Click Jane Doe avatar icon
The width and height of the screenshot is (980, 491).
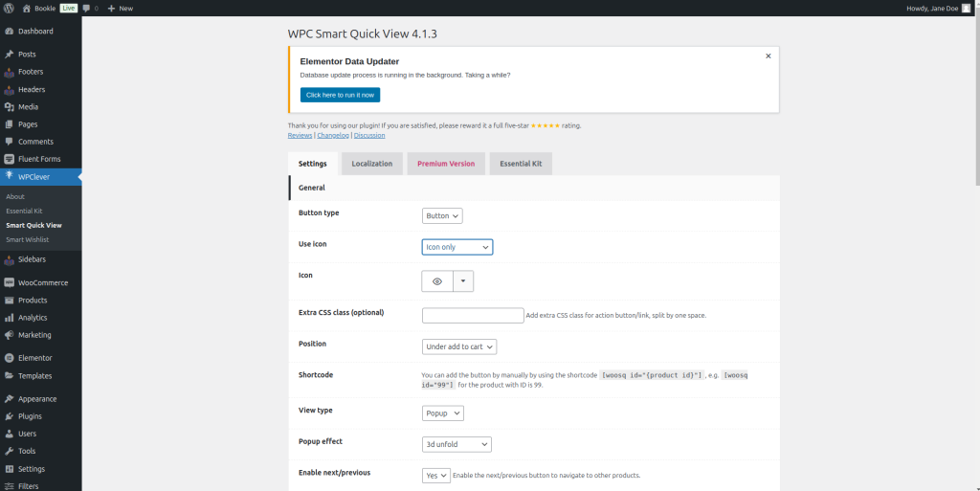click(x=966, y=8)
